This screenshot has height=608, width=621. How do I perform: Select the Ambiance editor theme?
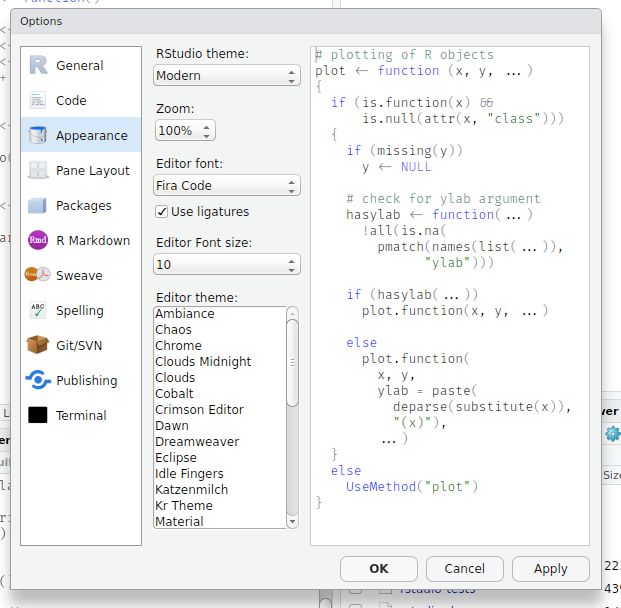point(220,314)
